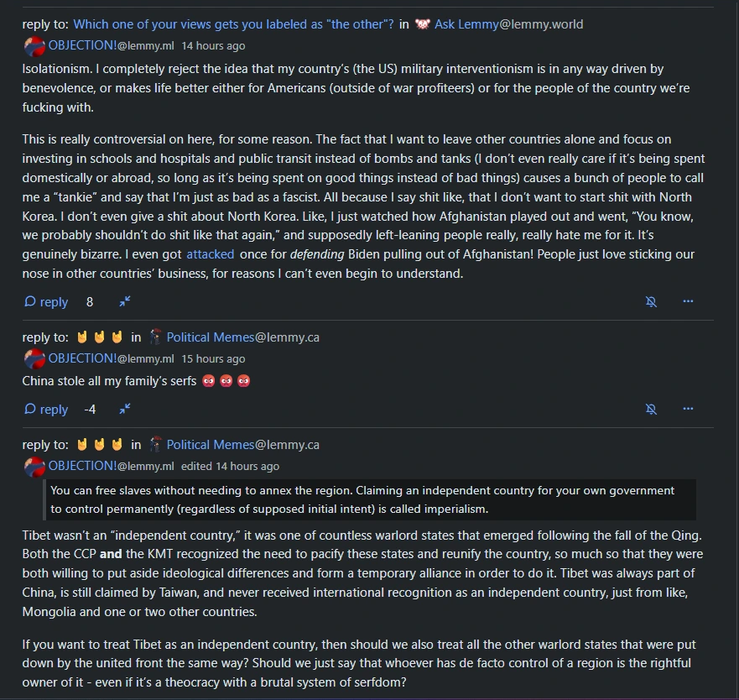Screen dimensions: 739x700
Task: Mute notifications on the serfs comment
Action: 652,409
